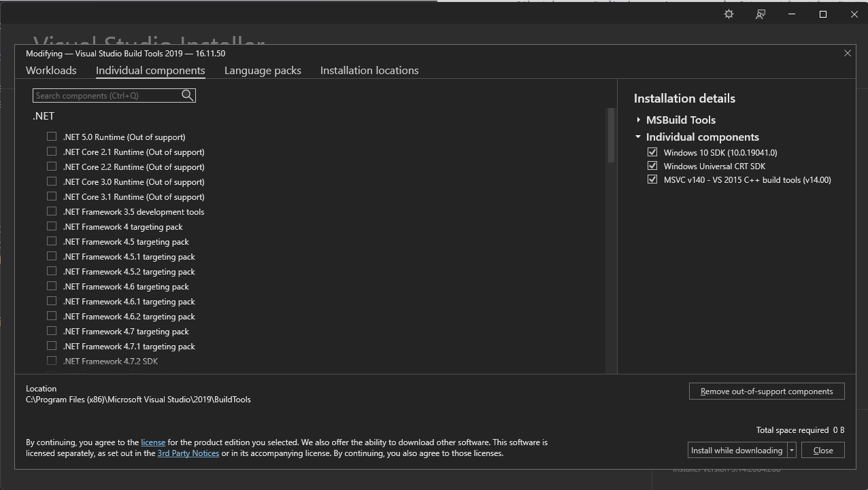Uncheck Windows 10 SDK (10.0.19041.0)
The image size is (868, 490).
tap(652, 152)
